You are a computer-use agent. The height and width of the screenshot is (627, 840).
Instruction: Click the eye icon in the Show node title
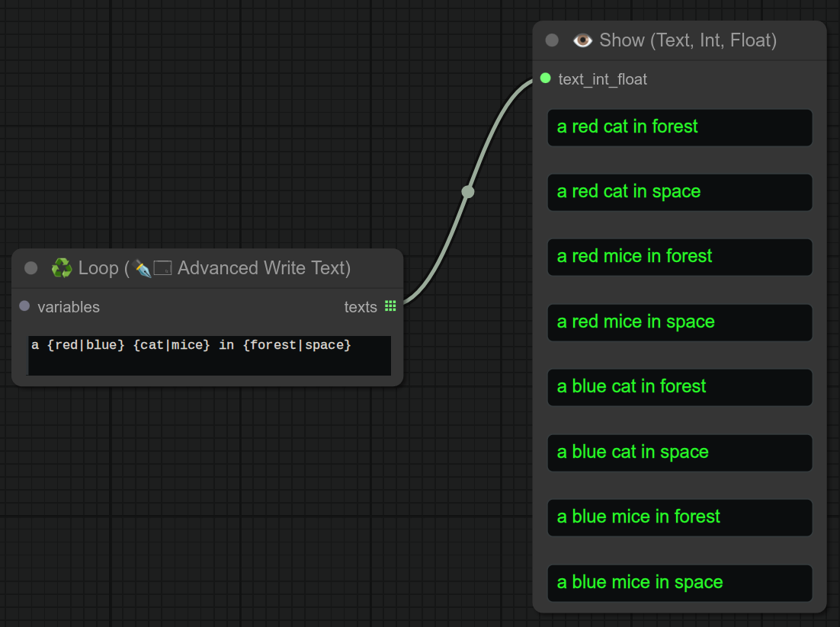coord(582,40)
